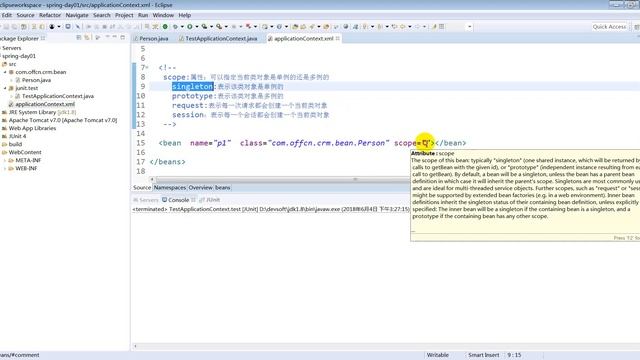Open the Window menu

click(163, 15)
